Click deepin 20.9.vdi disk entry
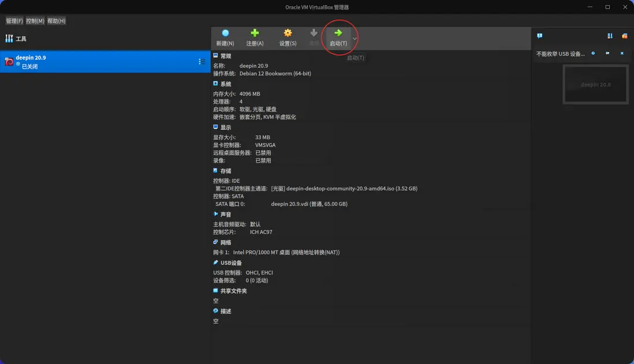Viewport: 634px width, 364px height. point(309,204)
